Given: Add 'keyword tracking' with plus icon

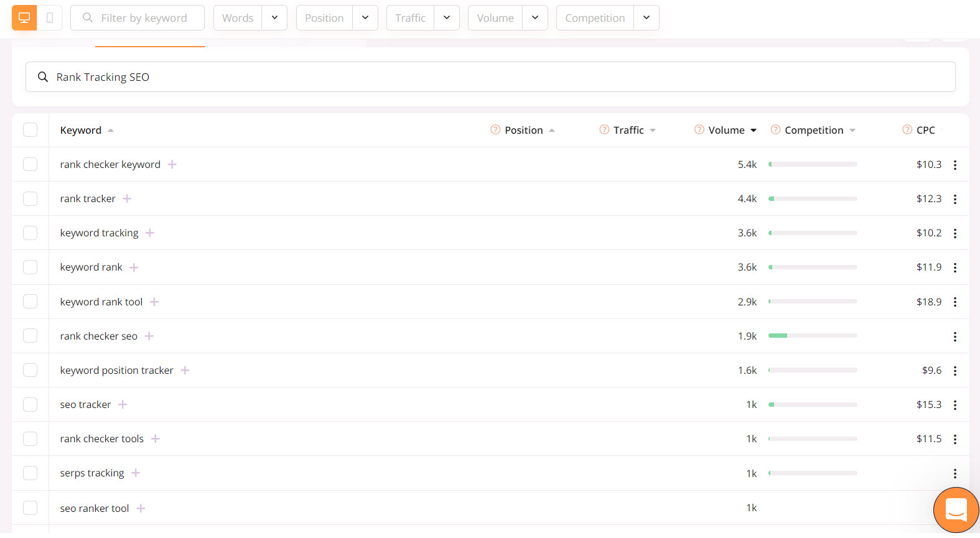Looking at the screenshot, I should (150, 233).
